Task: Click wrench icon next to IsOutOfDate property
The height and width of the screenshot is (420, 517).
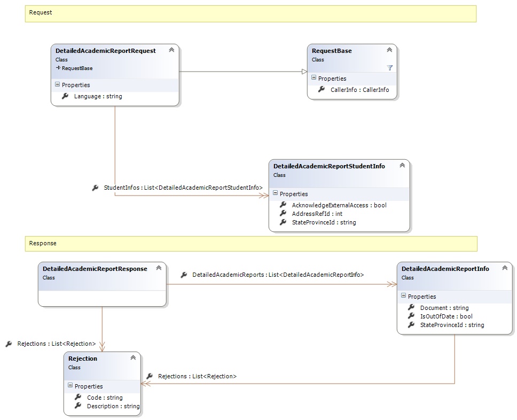Action: pos(411,316)
